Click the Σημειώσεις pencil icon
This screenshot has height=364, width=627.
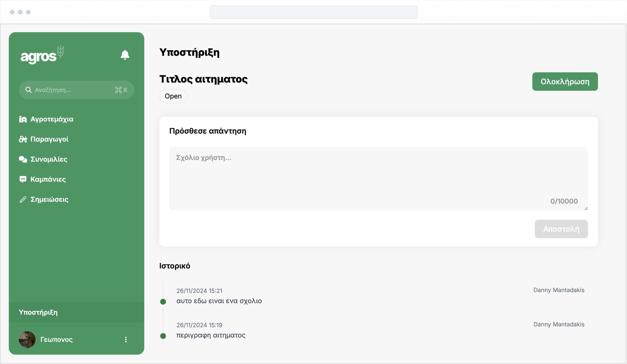click(x=23, y=200)
